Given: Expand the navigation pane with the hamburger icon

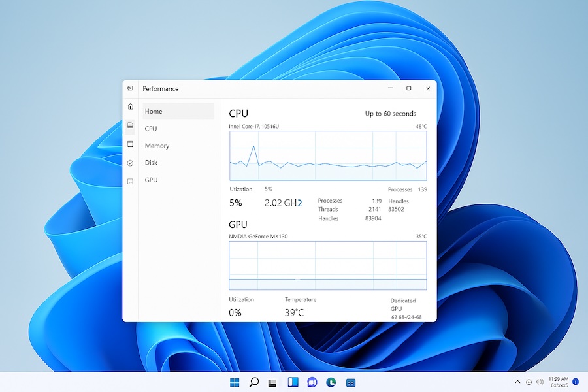Looking at the screenshot, I should point(130,88).
